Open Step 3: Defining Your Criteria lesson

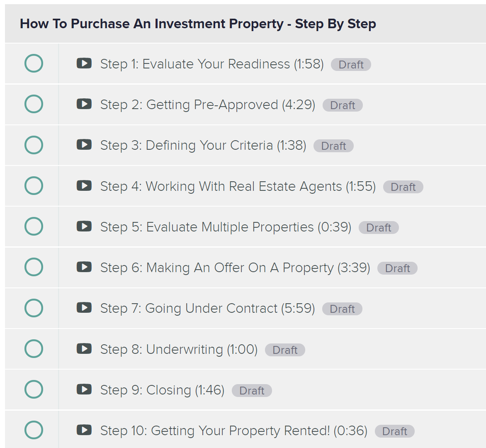click(203, 146)
